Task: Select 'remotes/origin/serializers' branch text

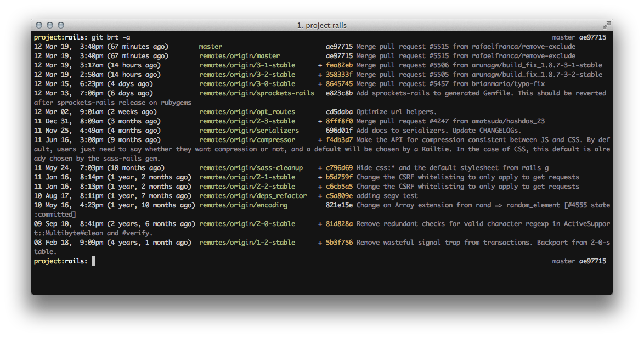Action: (249, 131)
